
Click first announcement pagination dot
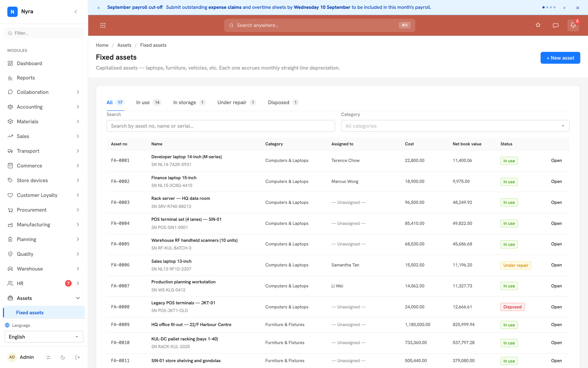543,8
